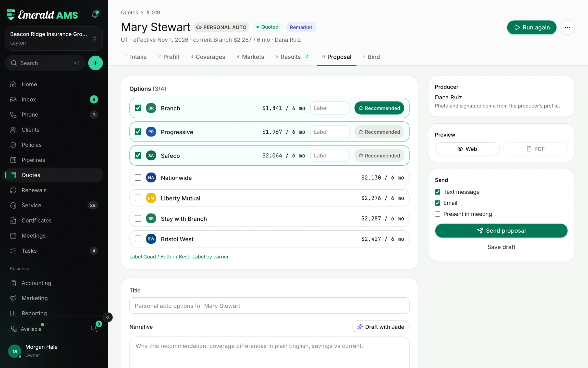Open the Service queue
The image size is (588, 368).
tap(54, 205)
